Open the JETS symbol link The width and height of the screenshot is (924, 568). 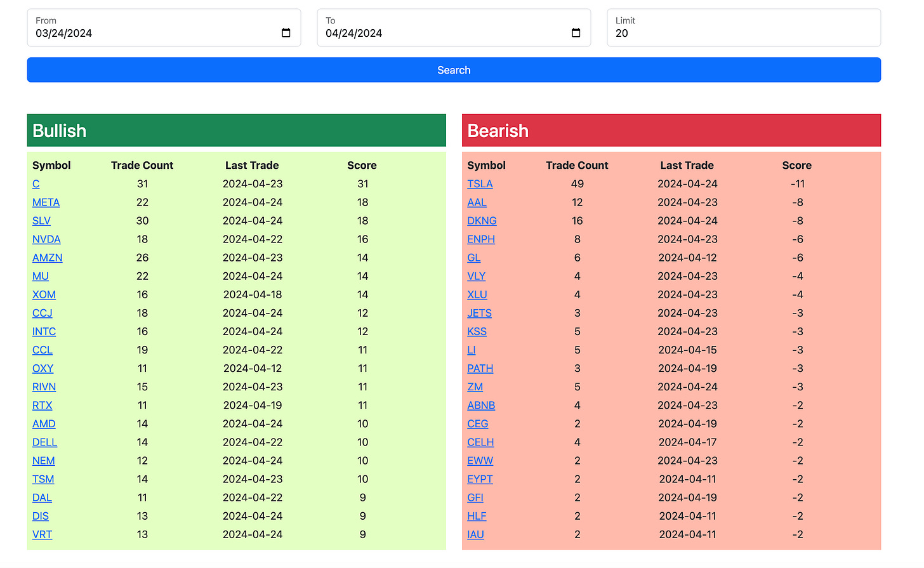click(479, 313)
